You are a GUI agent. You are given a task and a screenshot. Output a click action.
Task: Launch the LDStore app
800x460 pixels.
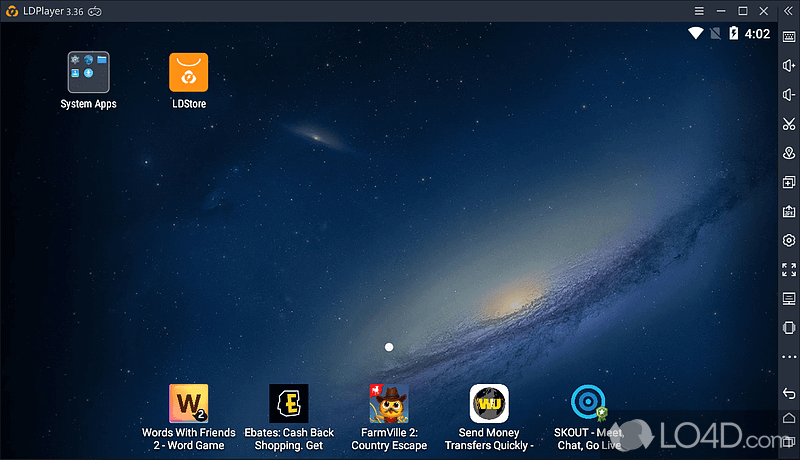point(188,72)
